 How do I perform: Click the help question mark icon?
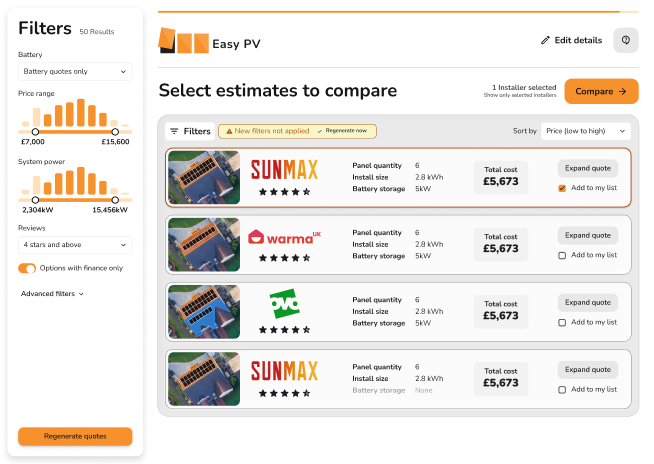(625, 40)
